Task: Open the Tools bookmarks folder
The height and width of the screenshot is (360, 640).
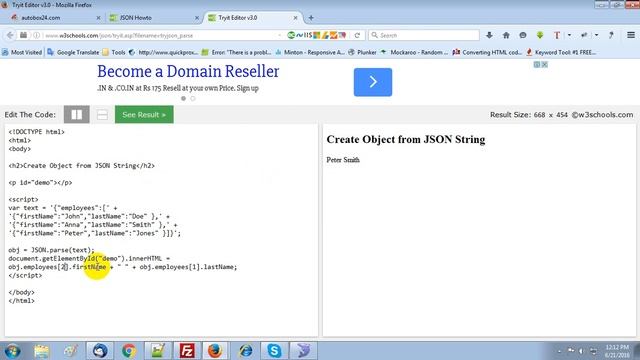Action: point(114,52)
